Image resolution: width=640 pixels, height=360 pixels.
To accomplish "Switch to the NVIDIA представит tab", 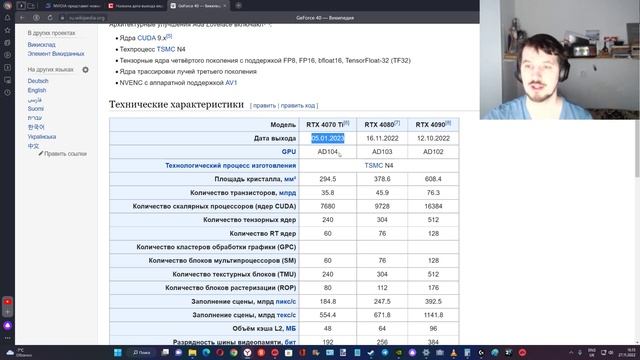I will (x=73, y=6).
